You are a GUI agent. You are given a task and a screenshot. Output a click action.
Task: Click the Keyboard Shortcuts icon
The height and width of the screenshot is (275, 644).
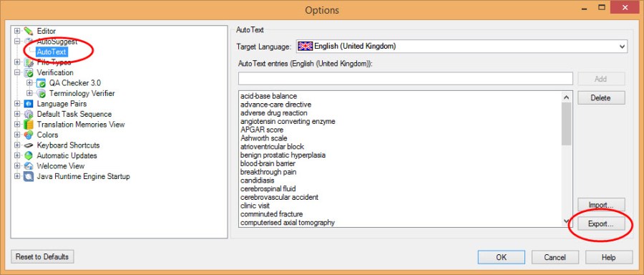29,145
